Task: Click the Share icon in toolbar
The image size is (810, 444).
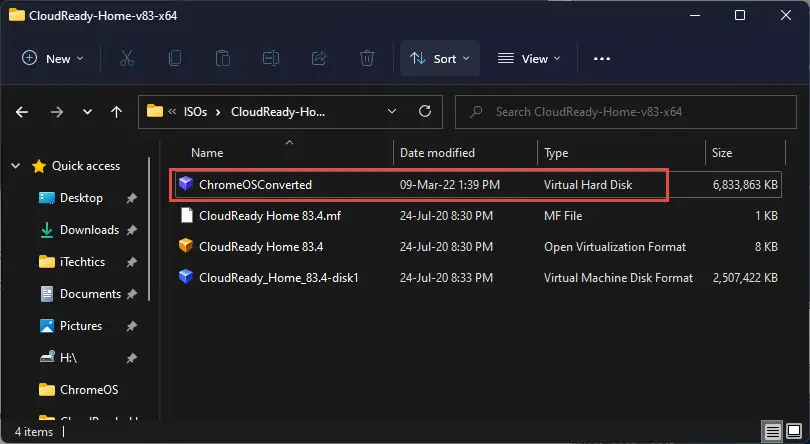Action: 319,58
